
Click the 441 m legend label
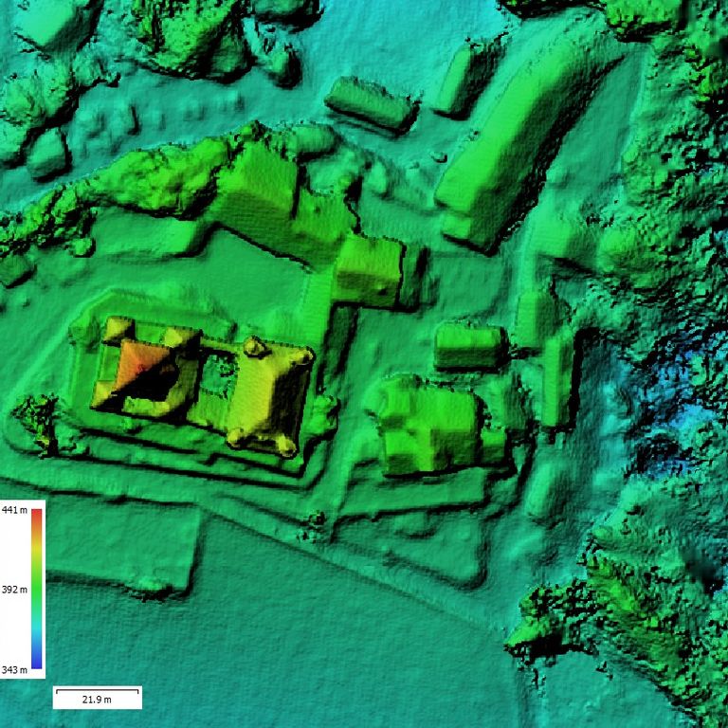(14, 510)
